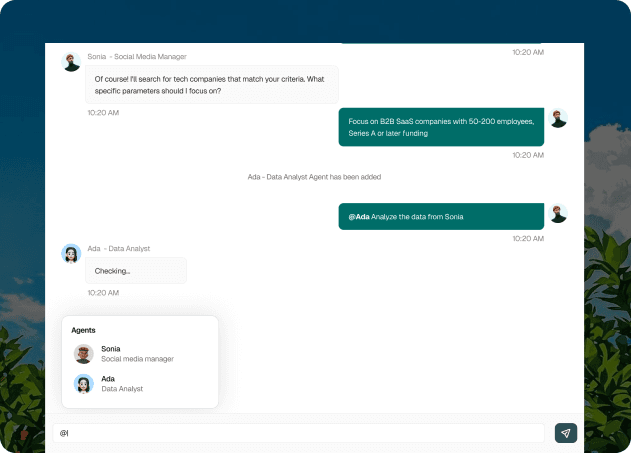The height and width of the screenshot is (453, 631).
Task: Click Ada's avatar in the Agents popup
Action: pyautogui.click(x=84, y=384)
